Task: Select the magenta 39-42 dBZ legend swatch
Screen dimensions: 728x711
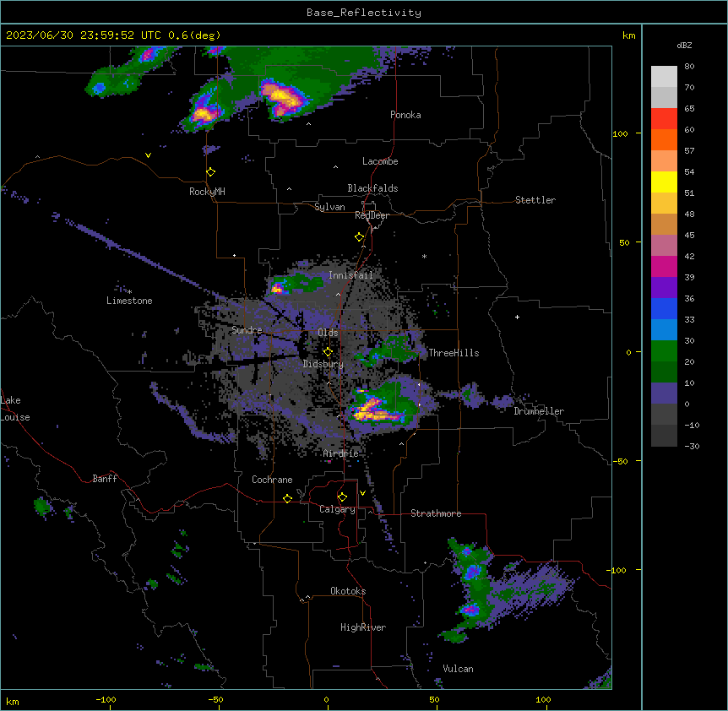Action: pyautogui.click(x=664, y=266)
